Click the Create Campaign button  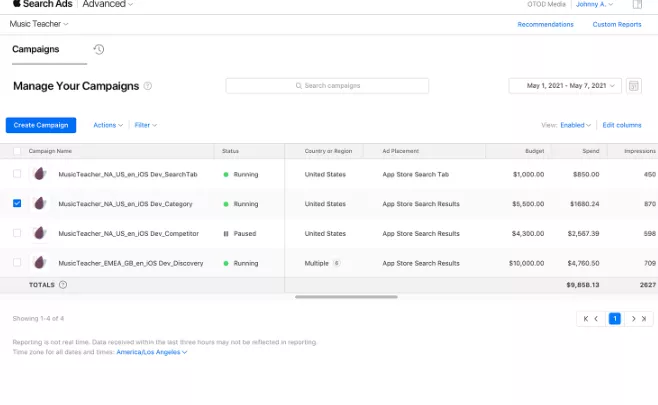point(41,125)
